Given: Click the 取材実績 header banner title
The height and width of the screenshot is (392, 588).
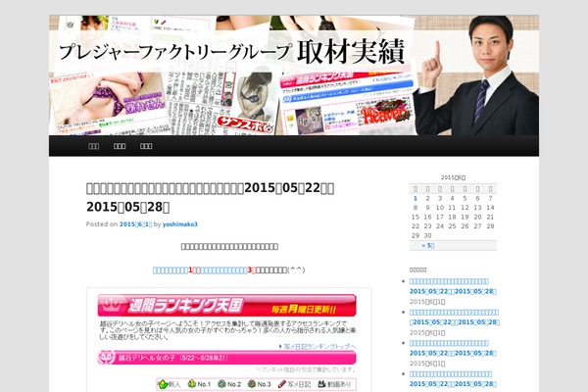Looking at the screenshot, I should (351, 51).
